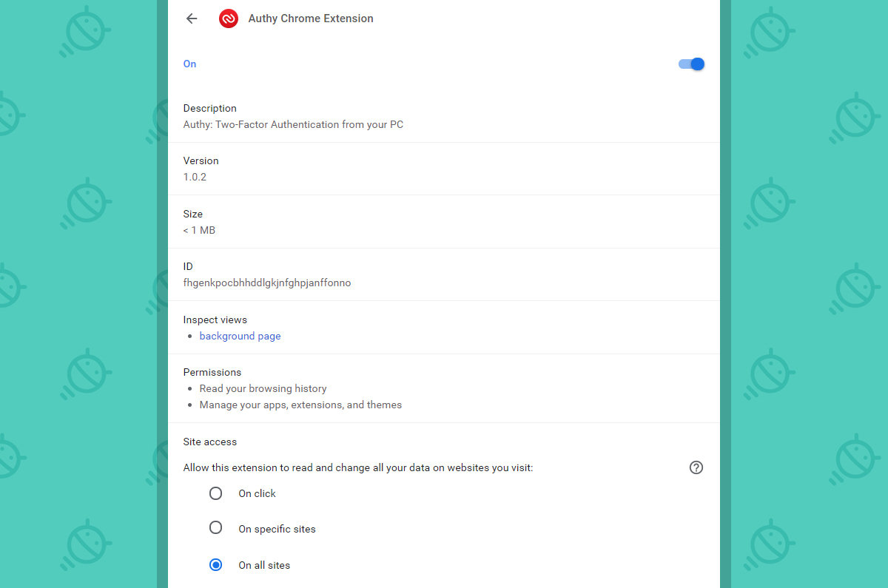Click the extension ID string
The image size is (888, 588).
point(267,283)
